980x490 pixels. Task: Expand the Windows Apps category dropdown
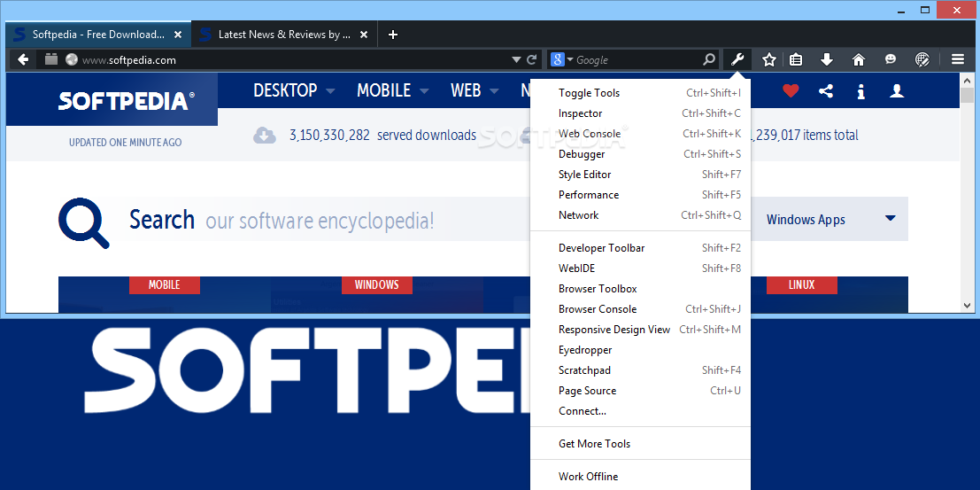pyautogui.click(x=891, y=218)
